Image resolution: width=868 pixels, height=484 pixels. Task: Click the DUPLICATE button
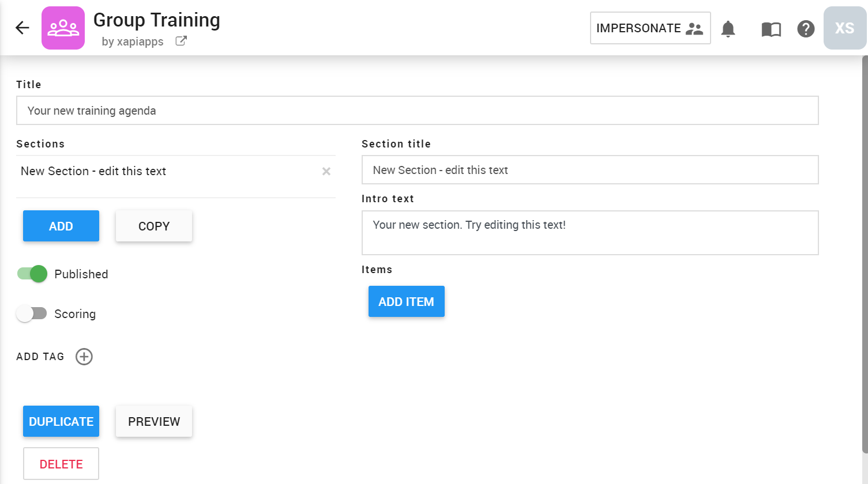tap(61, 421)
